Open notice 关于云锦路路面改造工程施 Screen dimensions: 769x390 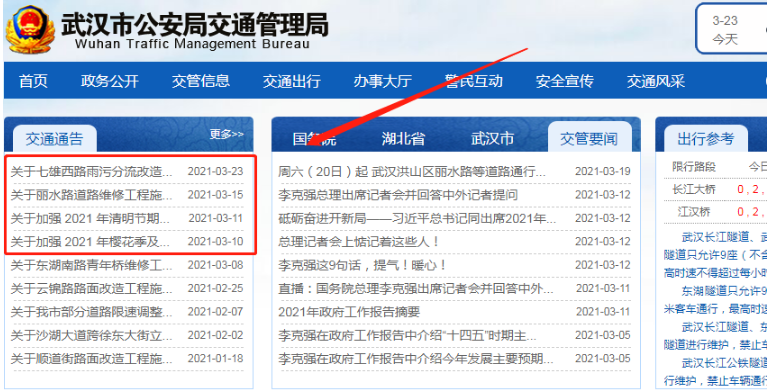click(x=92, y=288)
